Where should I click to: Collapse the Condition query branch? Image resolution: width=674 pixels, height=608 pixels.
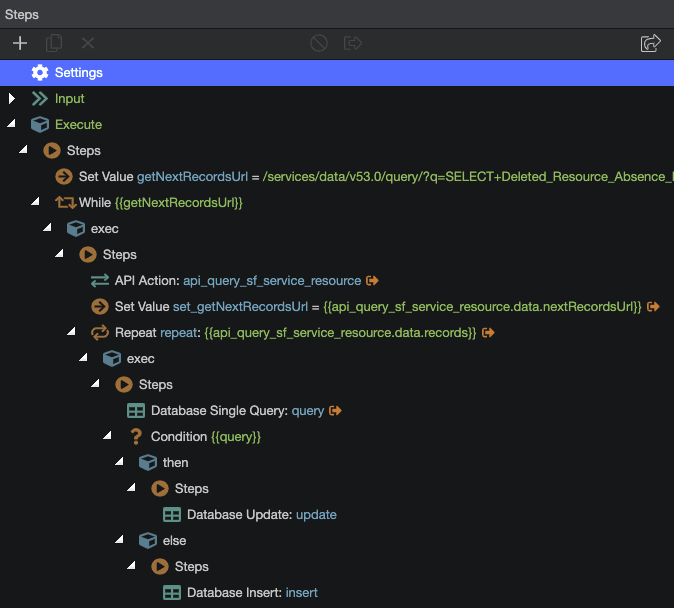(108, 437)
